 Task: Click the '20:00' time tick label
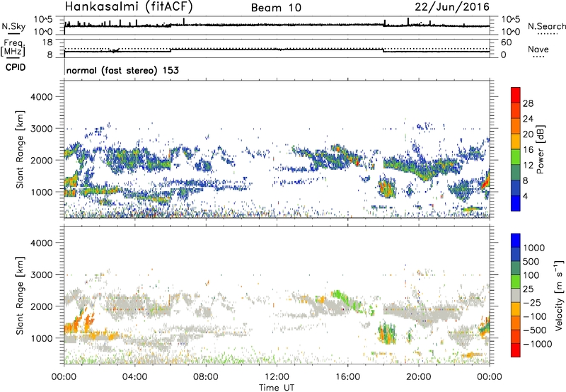point(419,377)
